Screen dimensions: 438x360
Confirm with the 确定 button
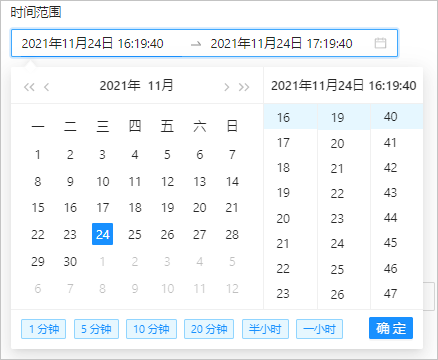pyautogui.click(x=391, y=328)
